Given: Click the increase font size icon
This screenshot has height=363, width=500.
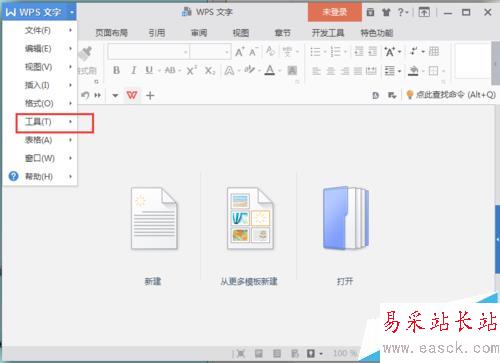Looking at the screenshot, I should (x=239, y=52).
